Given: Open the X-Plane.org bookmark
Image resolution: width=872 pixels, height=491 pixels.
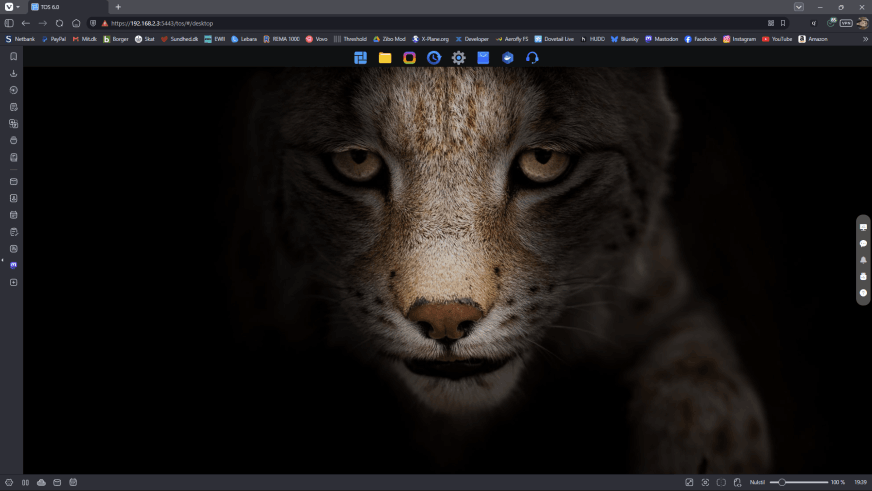Looking at the screenshot, I should point(430,39).
